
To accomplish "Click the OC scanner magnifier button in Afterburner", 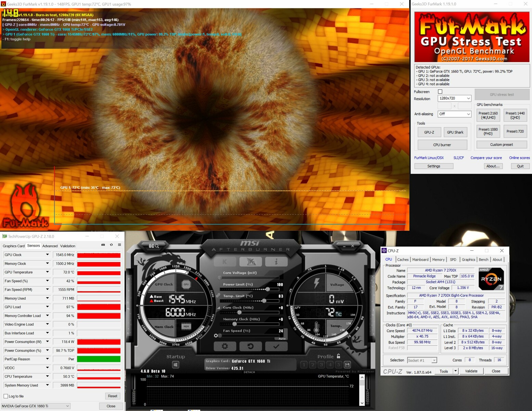I will point(154,246).
